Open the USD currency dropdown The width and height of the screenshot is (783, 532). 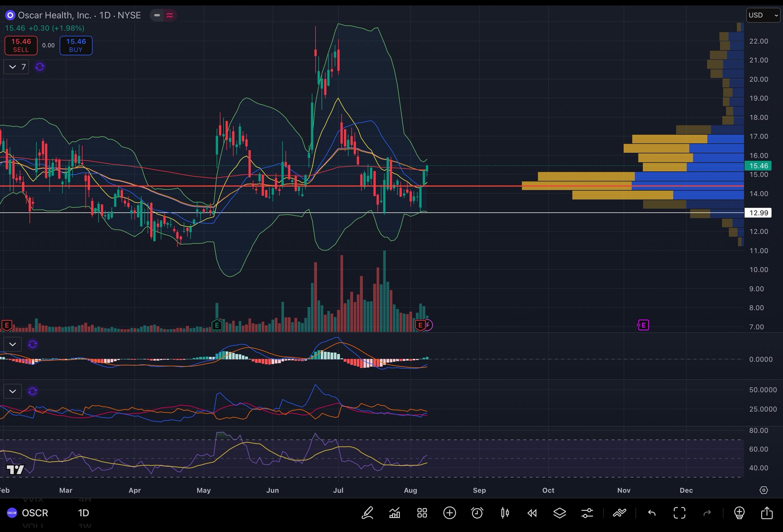(763, 15)
